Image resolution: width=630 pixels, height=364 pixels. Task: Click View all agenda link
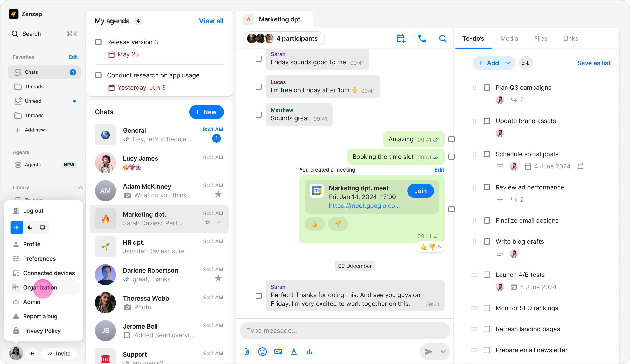click(x=211, y=21)
